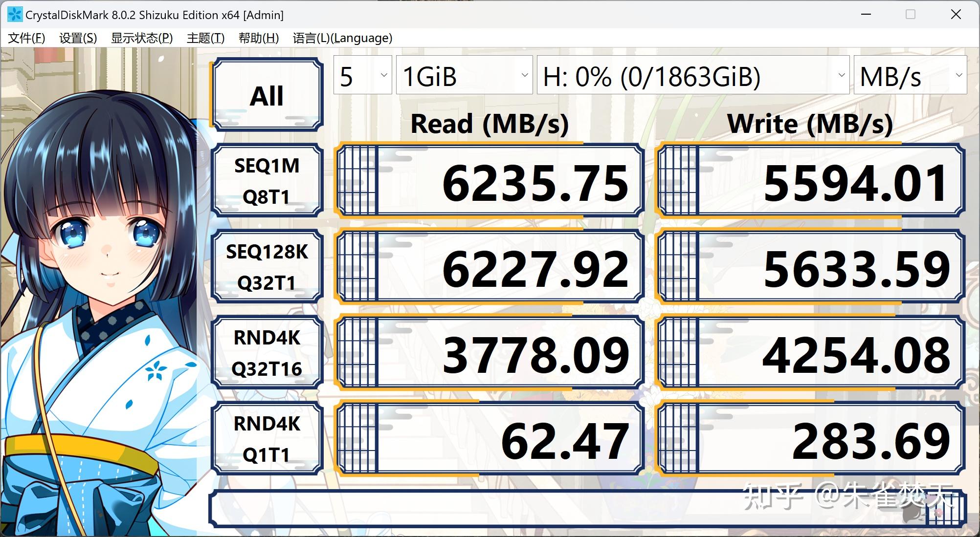Click the gauge icon beside RND4K Q1T1 read result
The width and height of the screenshot is (980, 537).
pyautogui.click(x=358, y=439)
